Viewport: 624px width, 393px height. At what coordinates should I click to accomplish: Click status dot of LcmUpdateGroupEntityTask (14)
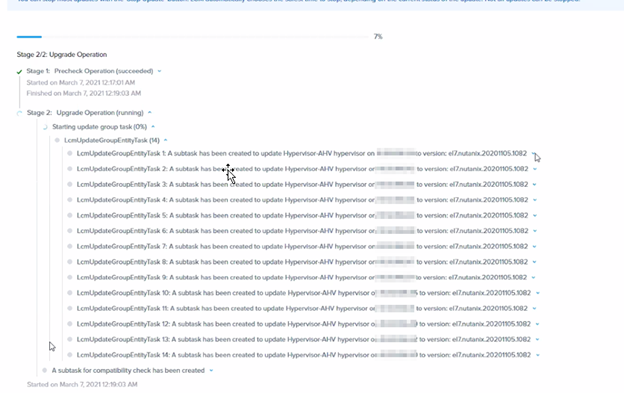(x=57, y=140)
